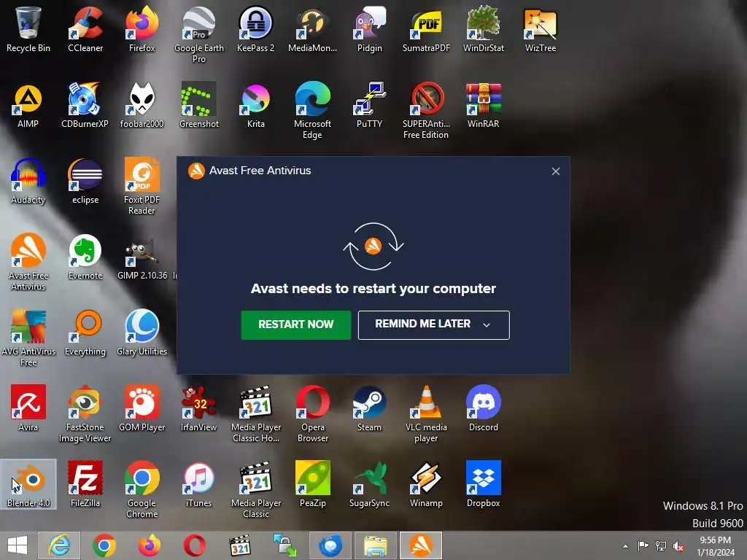Open Thunderbird from the taskbar

click(330, 545)
